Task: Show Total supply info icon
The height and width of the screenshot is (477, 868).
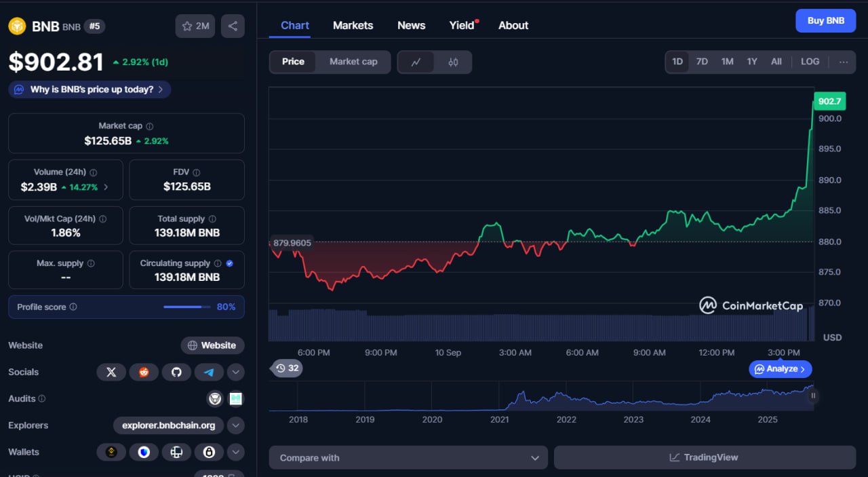Action: click(x=212, y=219)
